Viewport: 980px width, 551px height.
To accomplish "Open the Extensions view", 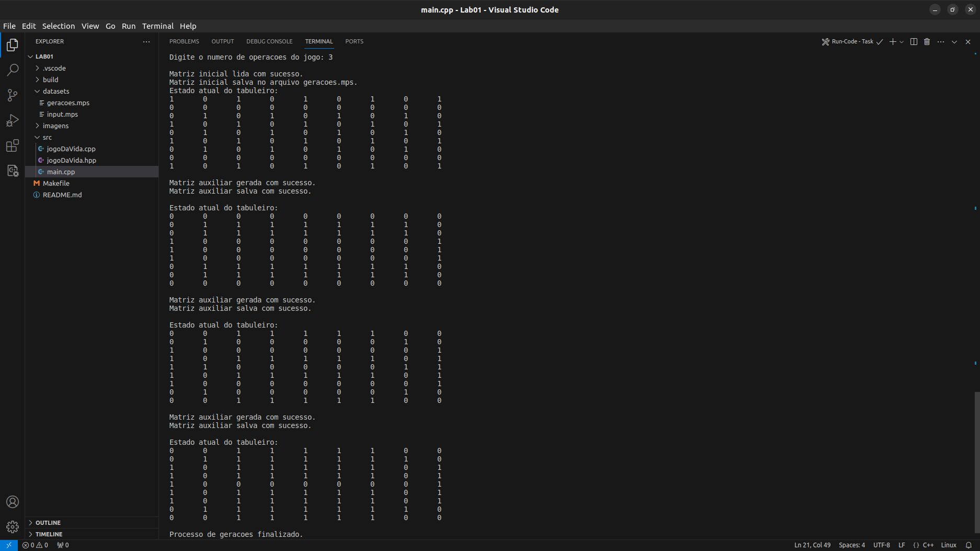I will click(x=13, y=145).
